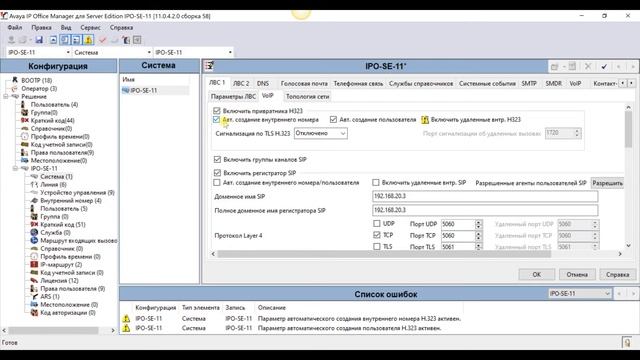The image size is (640, 360).
Task: Uncheck Авт. создание пользователя checkbox
Action: click(333, 120)
